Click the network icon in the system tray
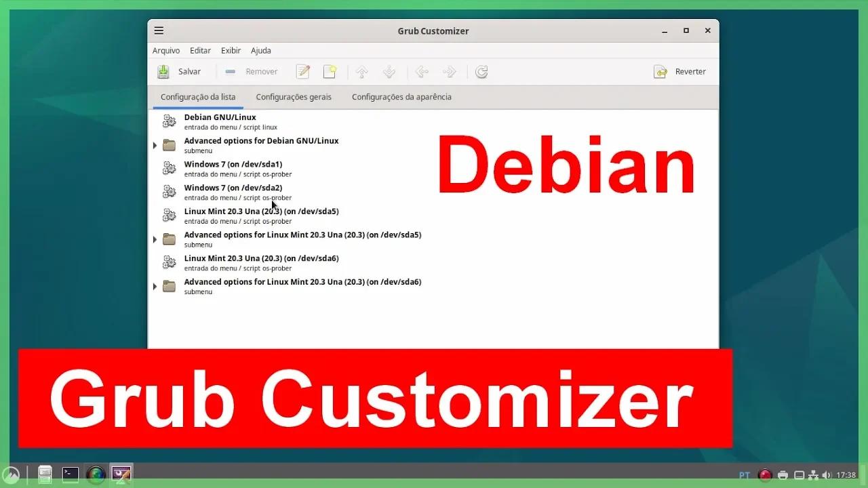This screenshot has width=868, height=488. point(813,474)
